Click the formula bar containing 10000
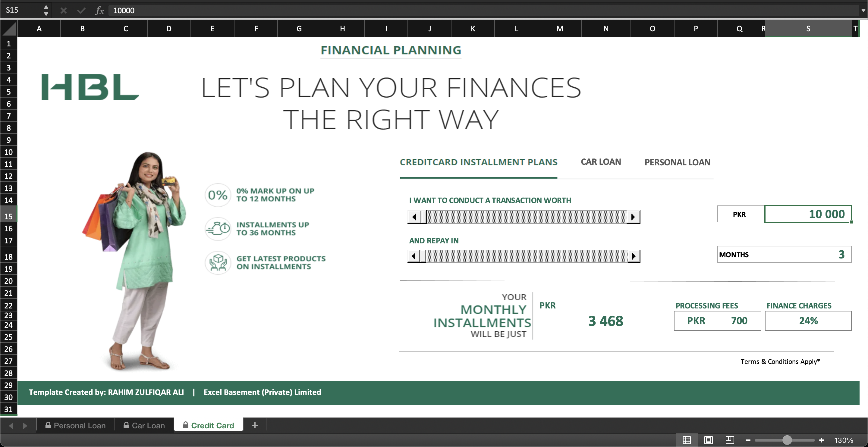The height and width of the screenshot is (447, 868). point(483,11)
